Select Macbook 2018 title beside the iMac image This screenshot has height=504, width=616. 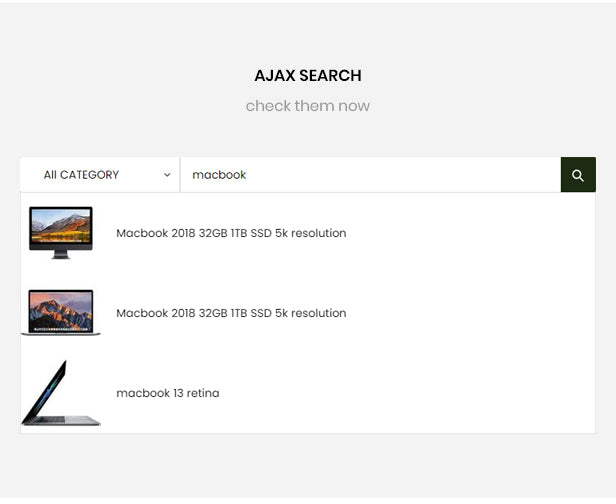point(231,233)
